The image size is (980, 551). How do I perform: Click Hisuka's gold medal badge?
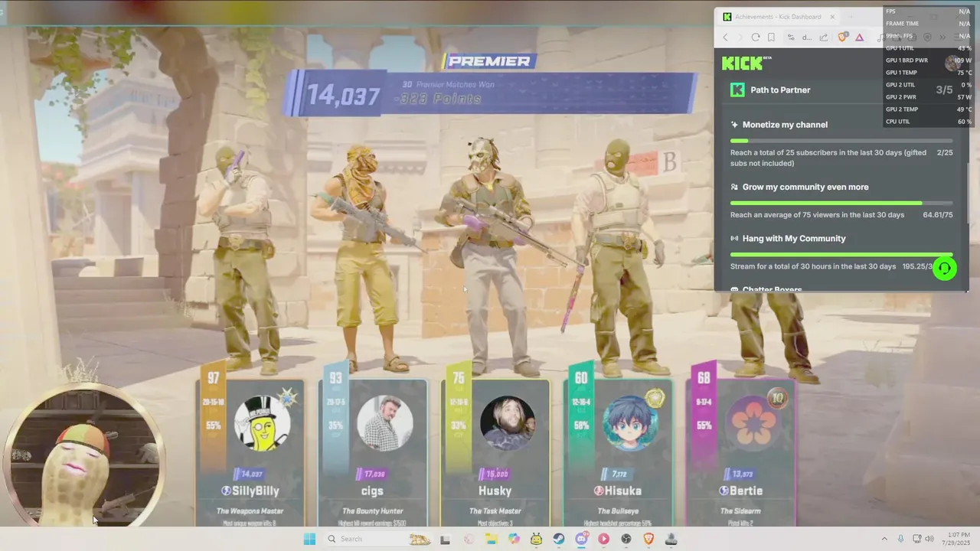coord(655,398)
